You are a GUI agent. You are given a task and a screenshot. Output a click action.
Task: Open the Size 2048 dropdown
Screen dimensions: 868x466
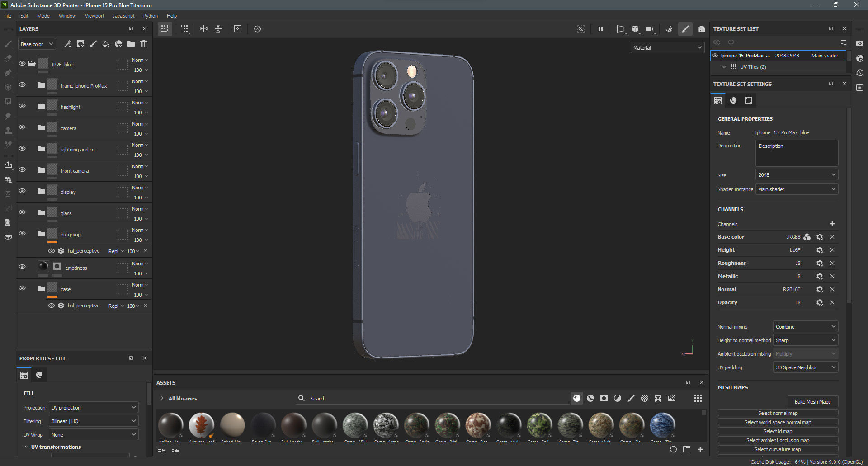(797, 175)
